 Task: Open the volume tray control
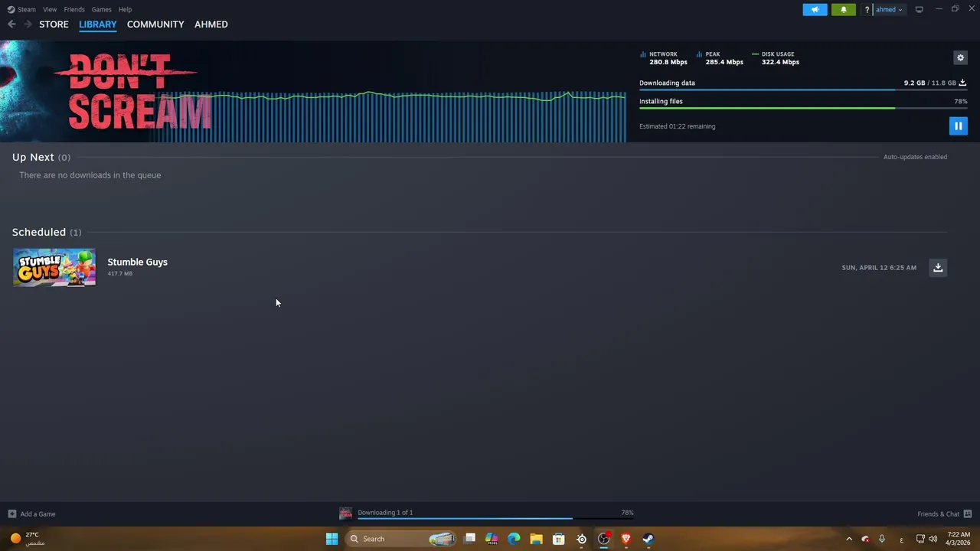pos(933,539)
